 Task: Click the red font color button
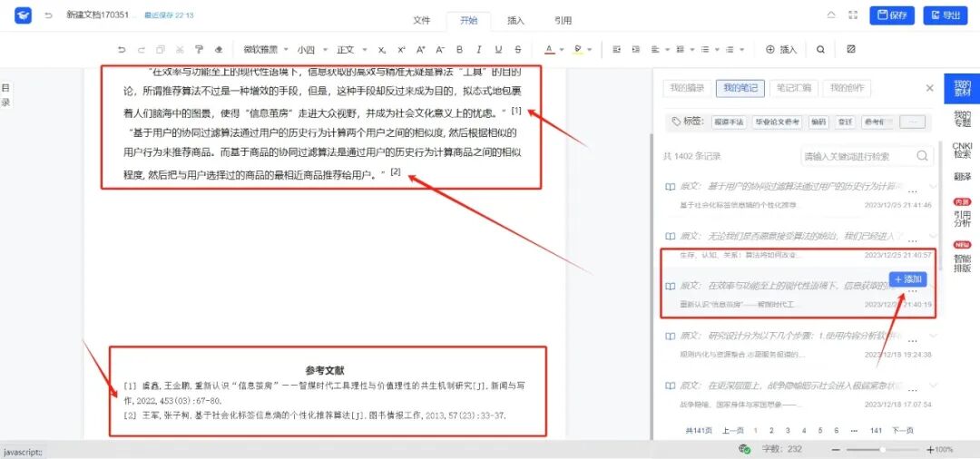click(x=549, y=49)
